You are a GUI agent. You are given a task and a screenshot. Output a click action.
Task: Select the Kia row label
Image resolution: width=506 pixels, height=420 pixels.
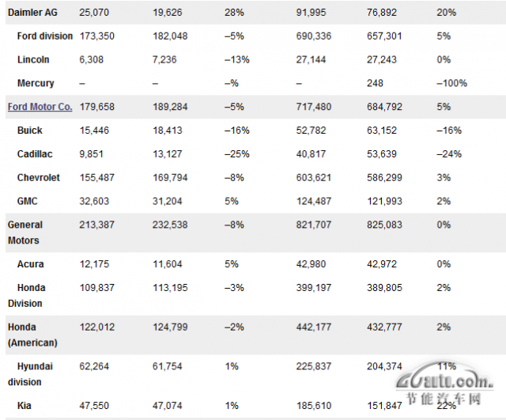pos(25,406)
